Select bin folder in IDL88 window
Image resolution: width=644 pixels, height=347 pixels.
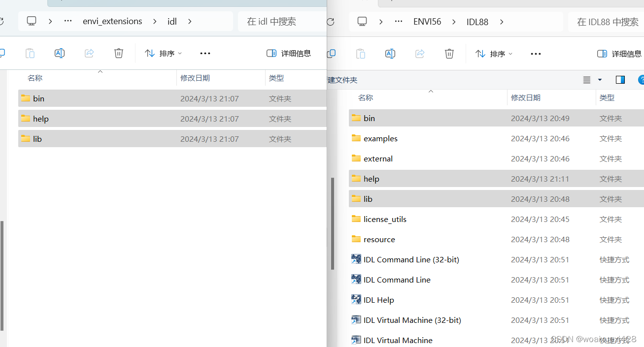(x=496, y=118)
